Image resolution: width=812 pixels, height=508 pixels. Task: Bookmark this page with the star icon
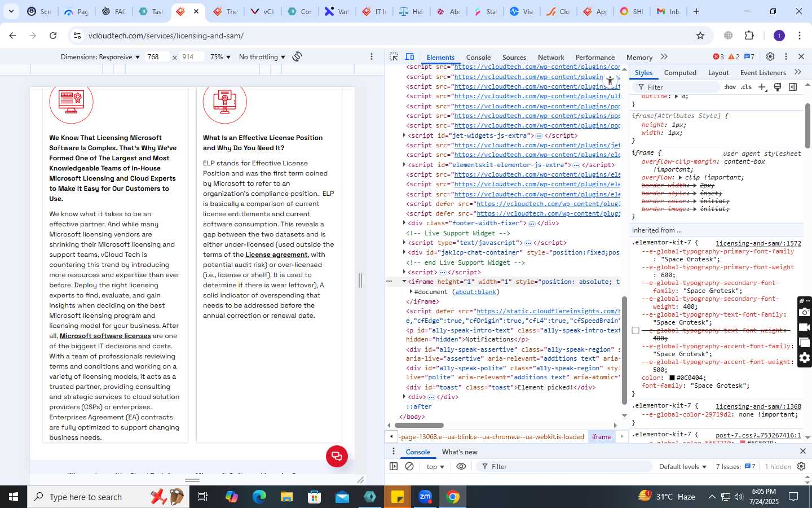coord(700,36)
